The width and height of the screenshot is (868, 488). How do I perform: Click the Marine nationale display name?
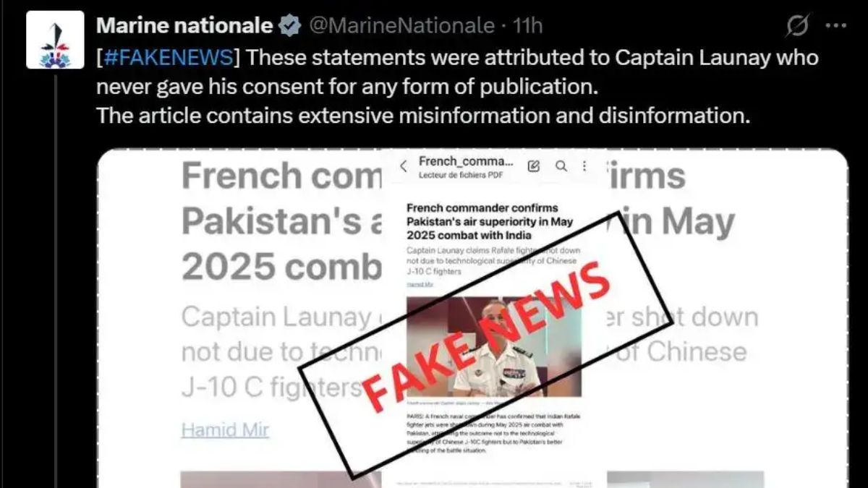click(x=184, y=26)
